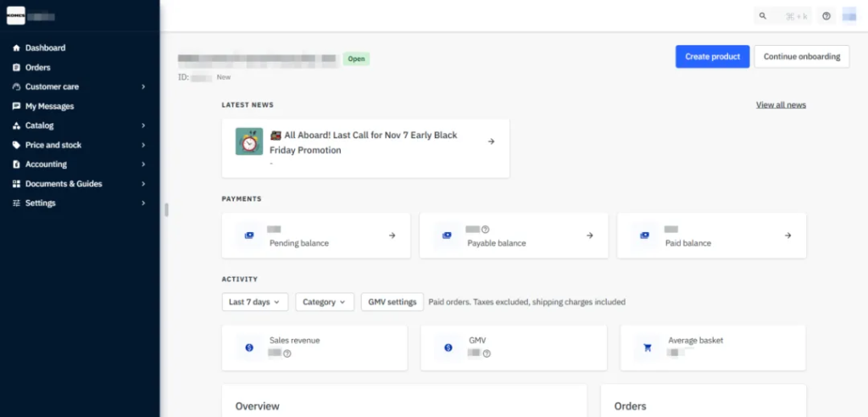The height and width of the screenshot is (417, 868).
Task: Click the Pending balance money icon
Action: (249, 236)
